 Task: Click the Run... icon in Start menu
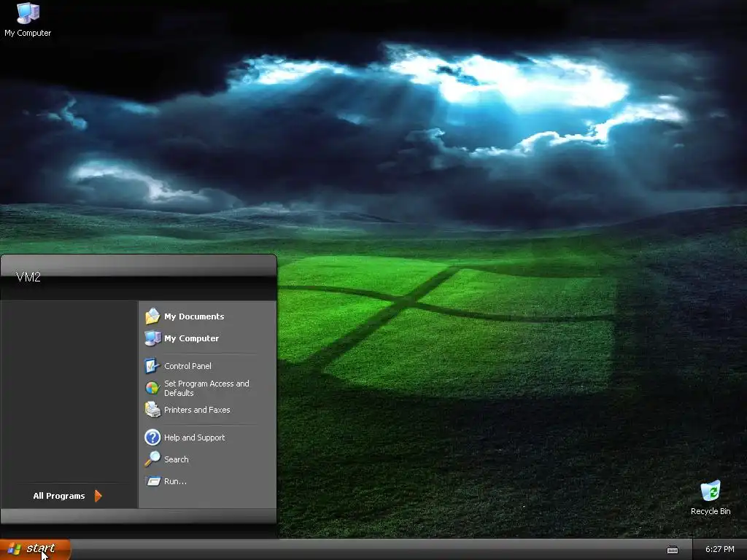(152, 481)
